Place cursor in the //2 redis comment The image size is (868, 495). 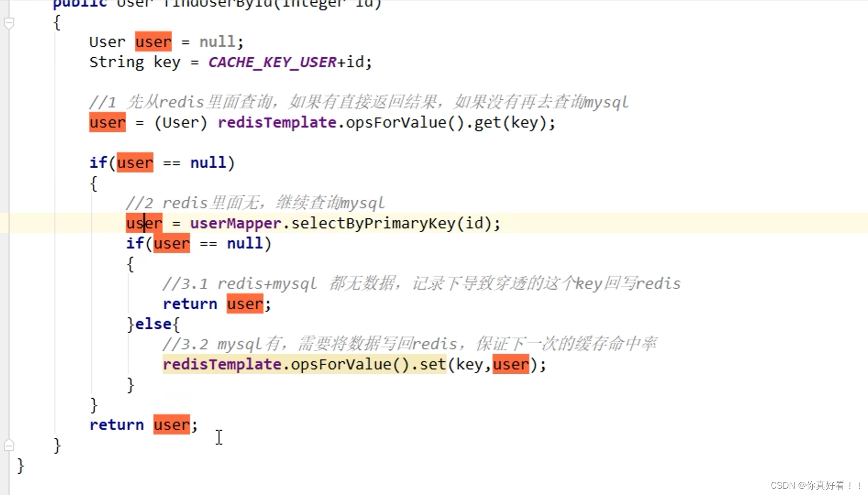click(254, 202)
